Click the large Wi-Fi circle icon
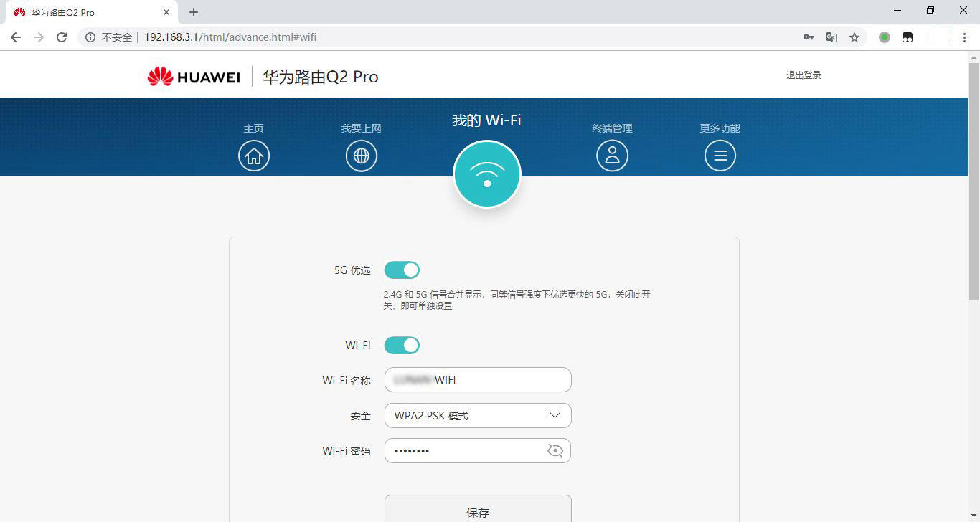 (x=487, y=174)
